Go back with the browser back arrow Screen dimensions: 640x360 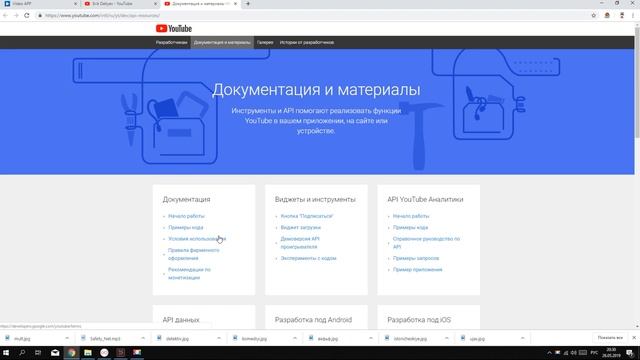(5, 16)
